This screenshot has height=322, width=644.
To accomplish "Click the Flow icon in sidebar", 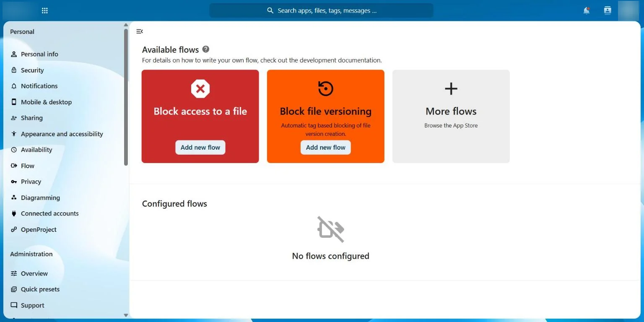I will coord(14,166).
